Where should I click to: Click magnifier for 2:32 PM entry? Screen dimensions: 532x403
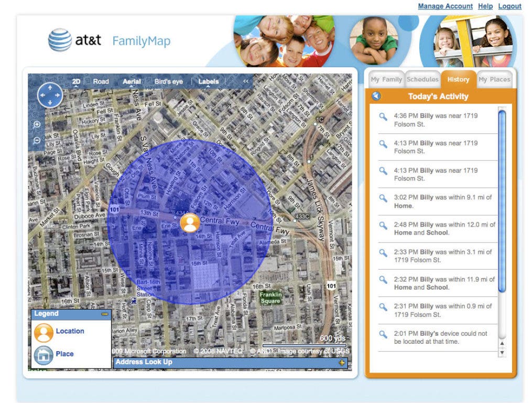pyautogui.click(x=383, y=280)
